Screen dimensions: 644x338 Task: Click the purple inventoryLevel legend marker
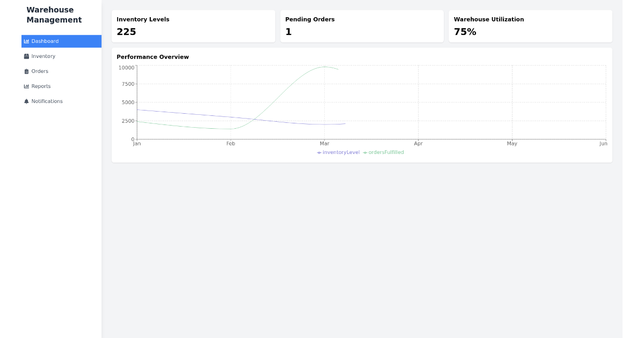319,152
